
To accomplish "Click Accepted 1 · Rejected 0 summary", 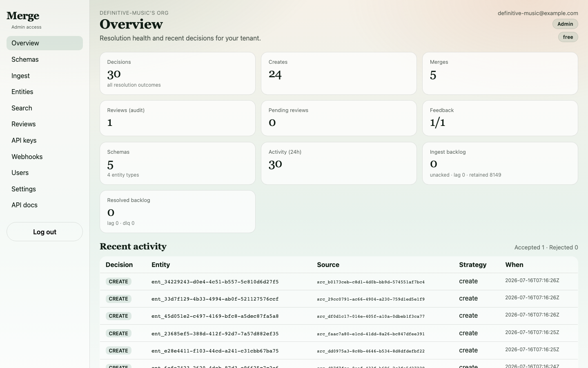I will 546,247.
